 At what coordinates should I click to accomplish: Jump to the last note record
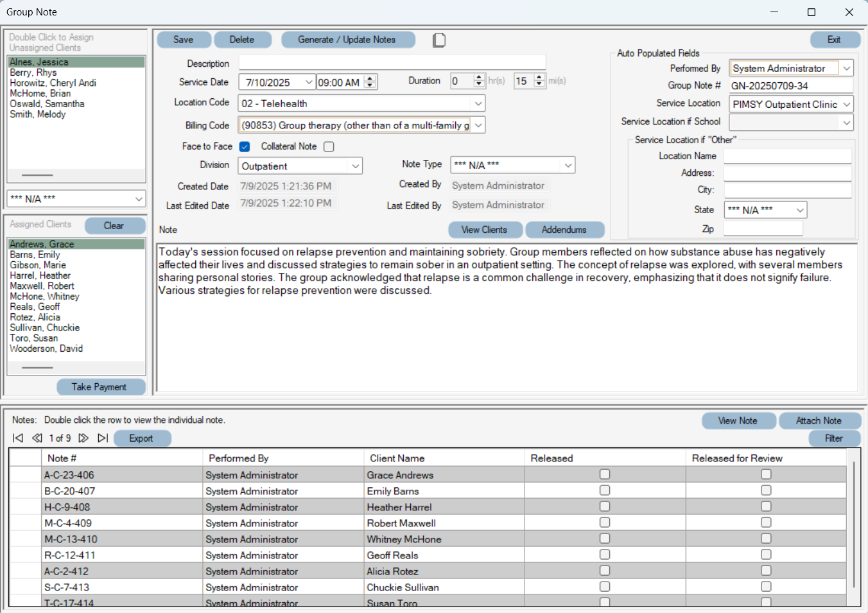click(x=103, y=438)
